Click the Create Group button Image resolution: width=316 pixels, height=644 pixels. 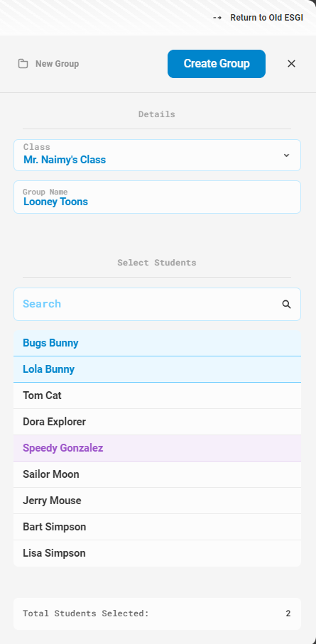217,64
